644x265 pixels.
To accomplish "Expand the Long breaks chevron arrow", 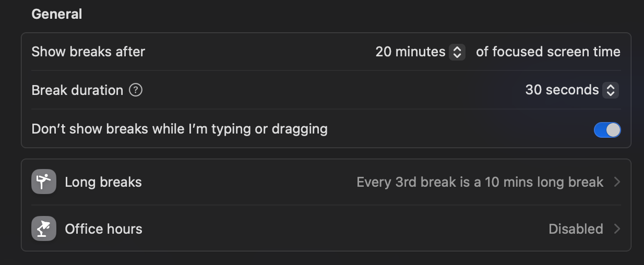I will (x=617, y=182).
